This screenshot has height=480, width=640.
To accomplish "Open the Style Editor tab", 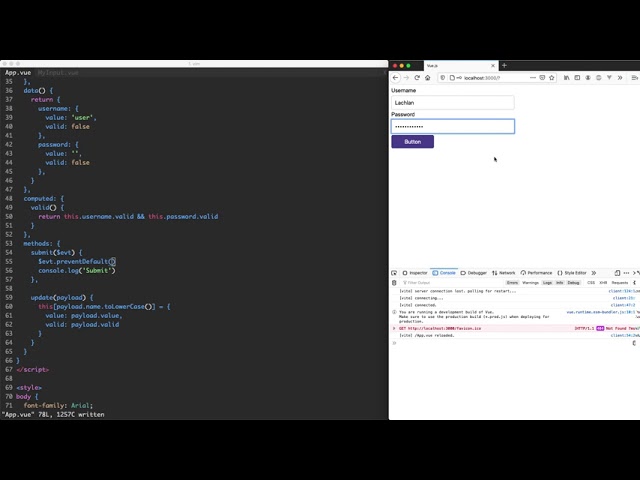I will (572, 273).
